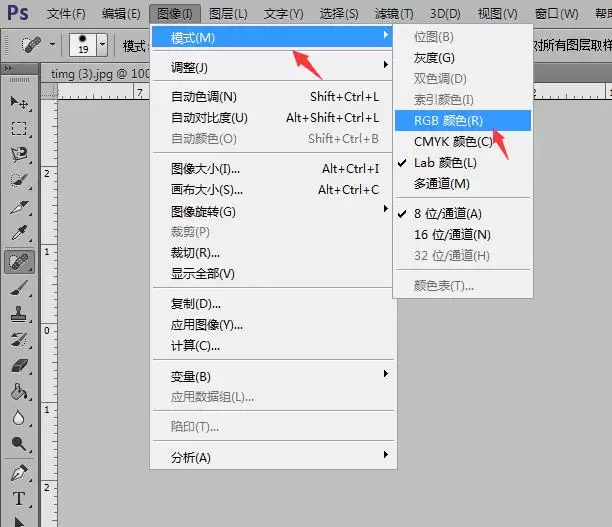Open 应用图像(Y)... dialog
612x527 pixels.
point(272,325)
